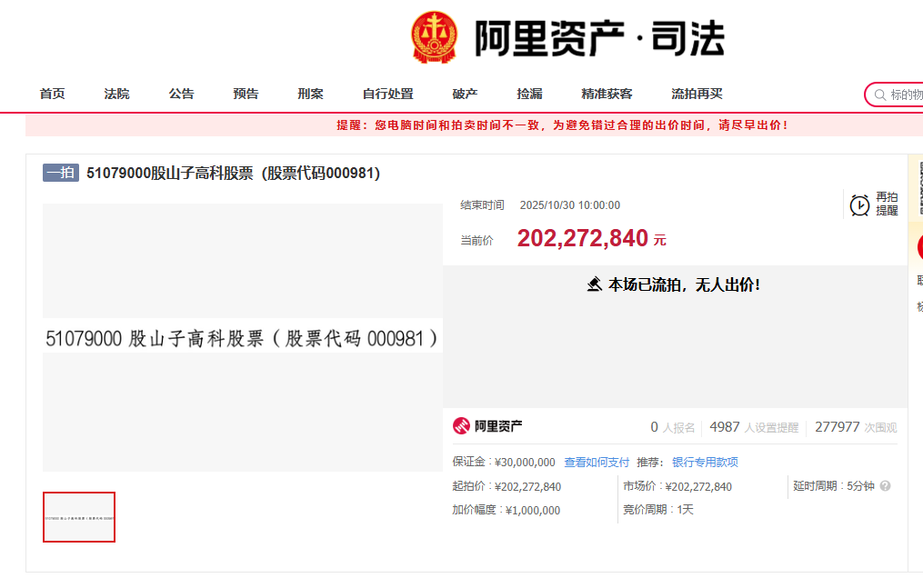Click the gavel icon beside 本场已流拍
This screenshot has height=588, width=923.
(x=595, y=284)
